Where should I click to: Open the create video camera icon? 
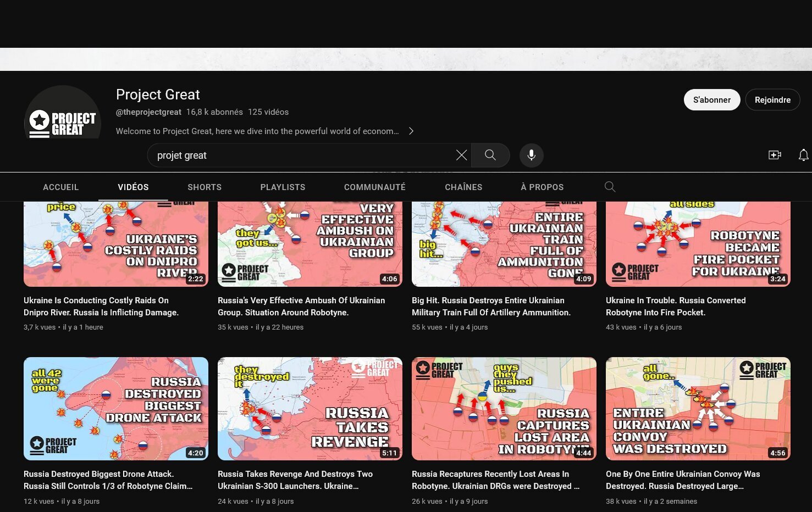coord(775,155)
